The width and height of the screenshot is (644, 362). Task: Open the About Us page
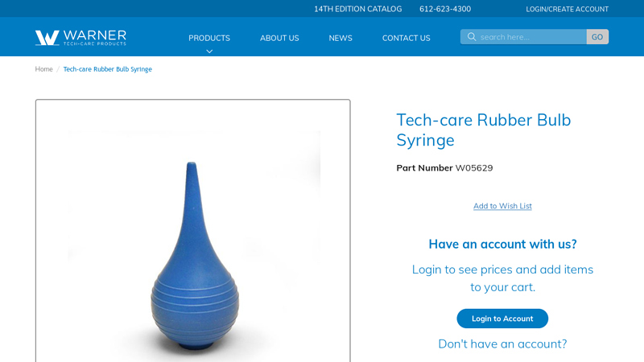[x=279, y=38]
